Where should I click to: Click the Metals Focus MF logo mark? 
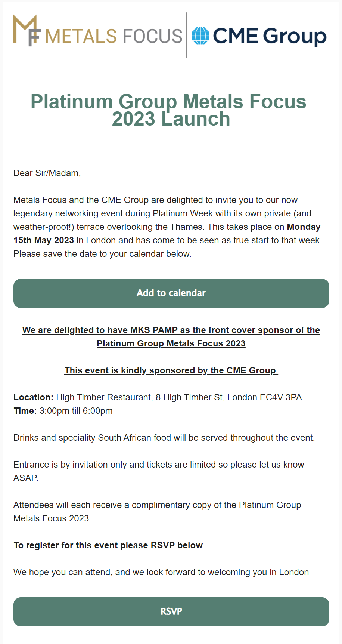click(27, 31)
